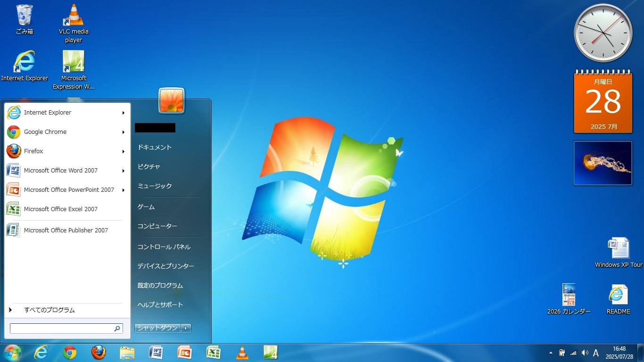Click the volume speaker tray icon
Screen dimensions: 644x362
coord(585,353)
